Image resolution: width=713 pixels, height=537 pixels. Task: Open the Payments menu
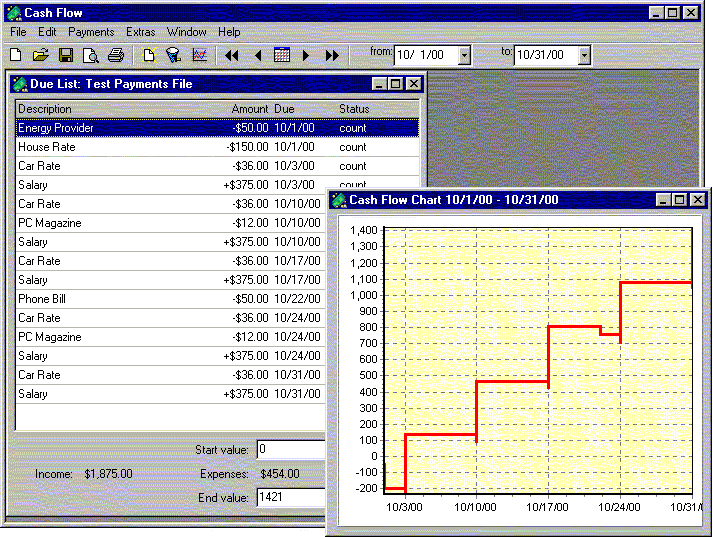91,32
